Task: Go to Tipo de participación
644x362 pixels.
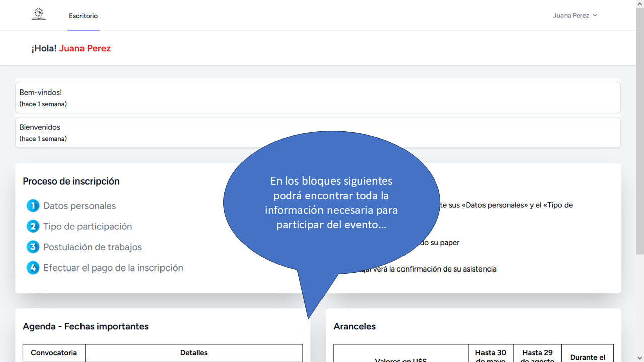Action: pos(88,226)
